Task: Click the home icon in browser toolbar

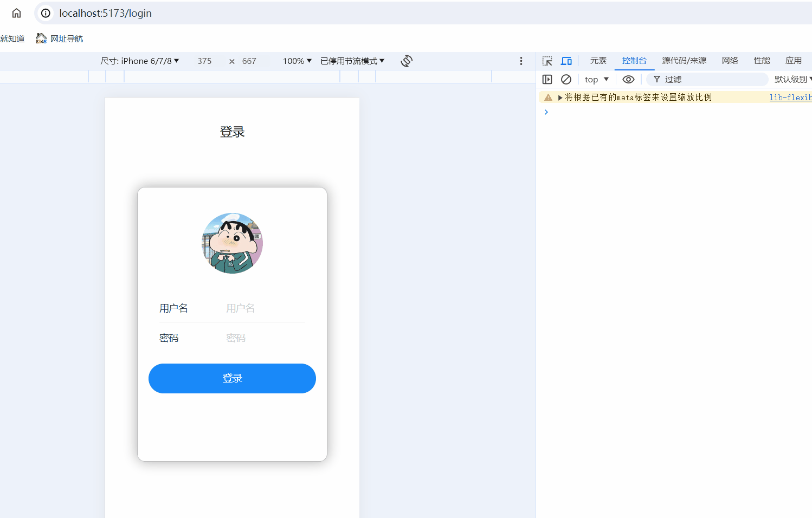Action: click(x=16, y=13)
